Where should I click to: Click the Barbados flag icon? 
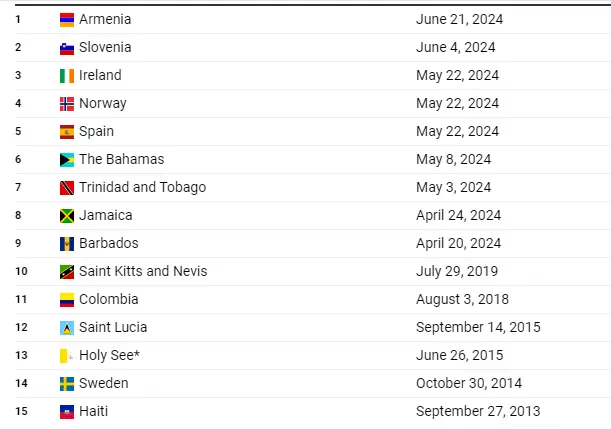pyautogui.click(x=67, y=244)
